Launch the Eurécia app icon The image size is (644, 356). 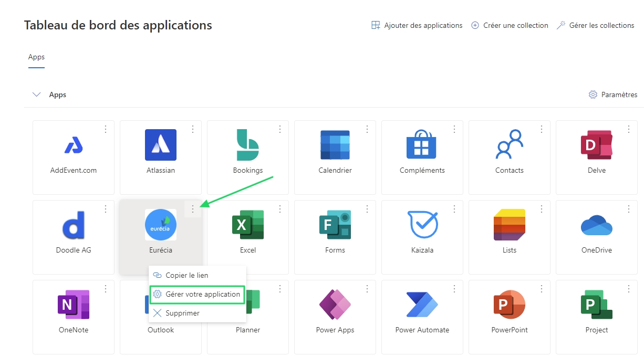click(x=161, y=225)
